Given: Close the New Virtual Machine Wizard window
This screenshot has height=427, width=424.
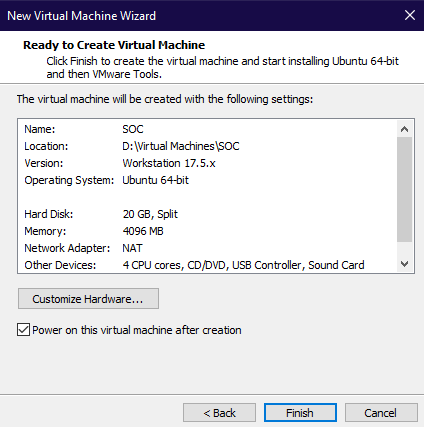Looking at the screenshot, I should [410, 15].
